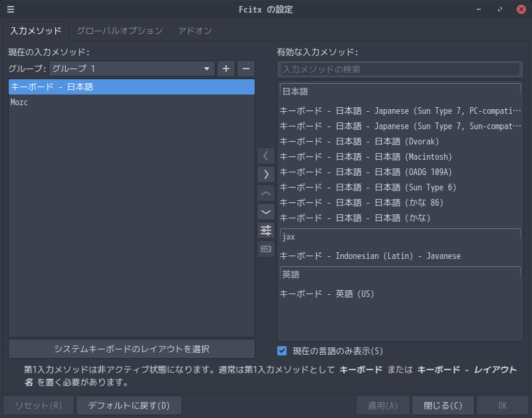The height and width of the screenshot is (418, 532).
Task: Move selected input method up
Action: tap(266, 193)
